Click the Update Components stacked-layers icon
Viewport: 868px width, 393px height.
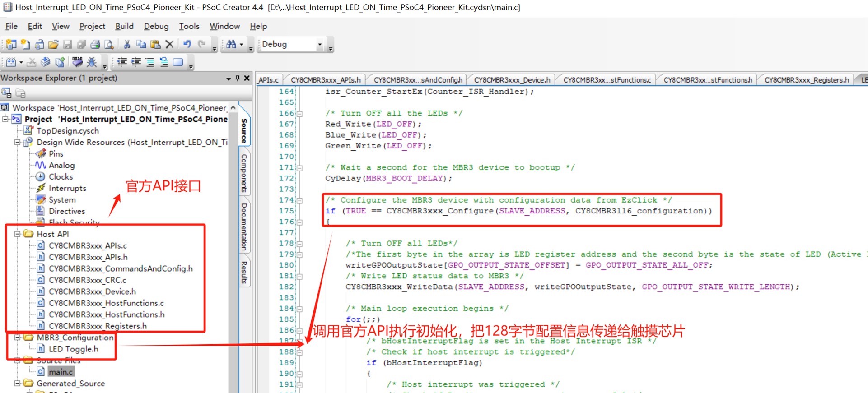[45, 62]
